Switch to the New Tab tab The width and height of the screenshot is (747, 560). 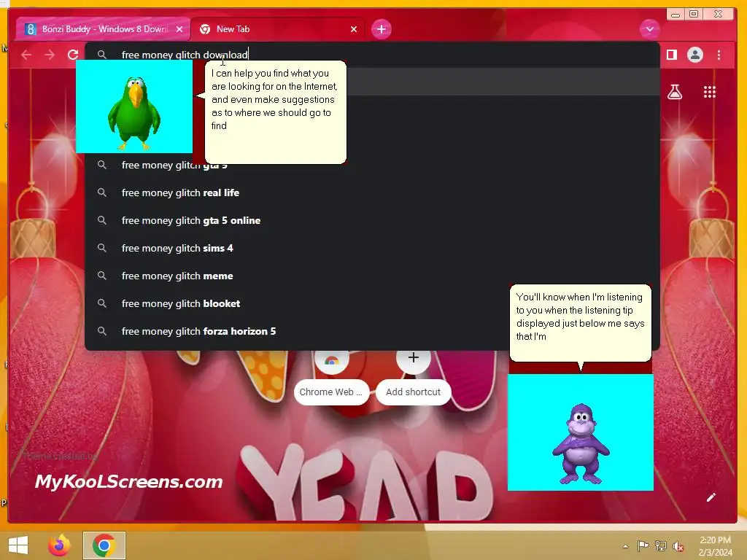[278, 29]
